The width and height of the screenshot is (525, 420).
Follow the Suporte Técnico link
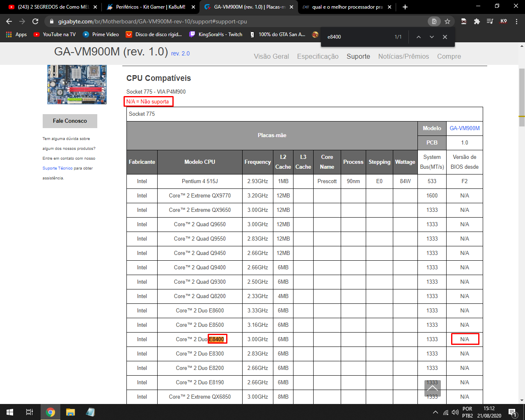pyautogui.click(x=57, y=168)
